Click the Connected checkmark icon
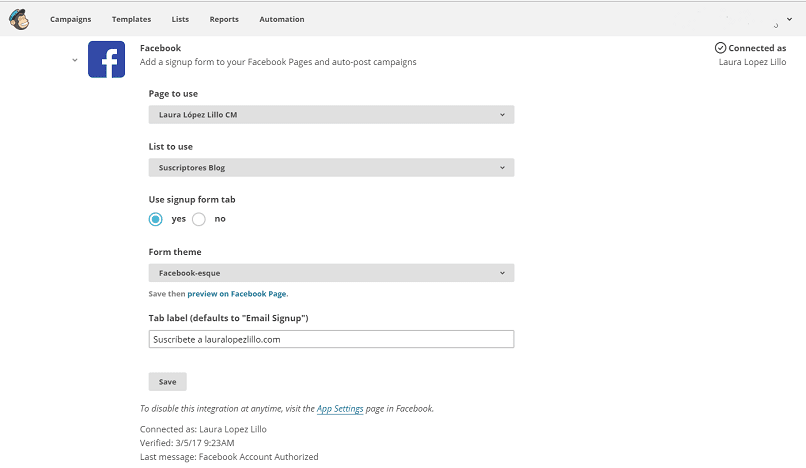This screenshot has height=468, width=806. (720, 48)
